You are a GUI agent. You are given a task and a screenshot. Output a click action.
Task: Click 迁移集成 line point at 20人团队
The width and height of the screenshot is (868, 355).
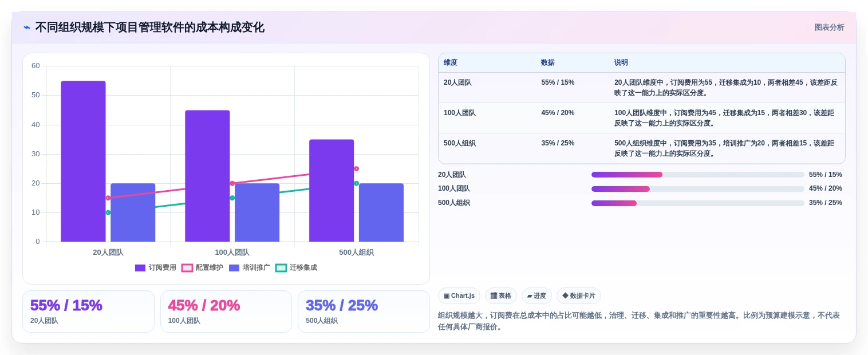tap(108, 212)
